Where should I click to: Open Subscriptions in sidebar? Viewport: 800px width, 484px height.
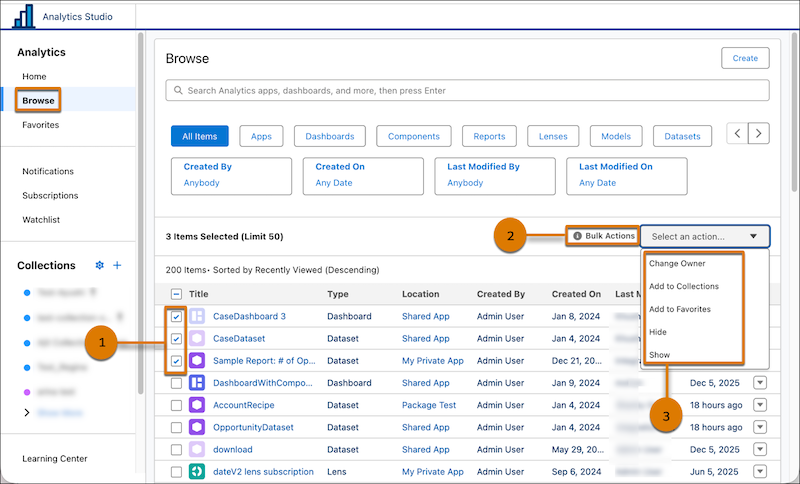(50, 195)
